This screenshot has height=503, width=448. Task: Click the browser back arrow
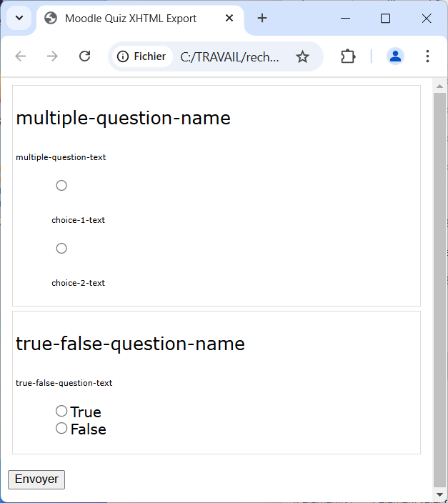pos(21,56)
